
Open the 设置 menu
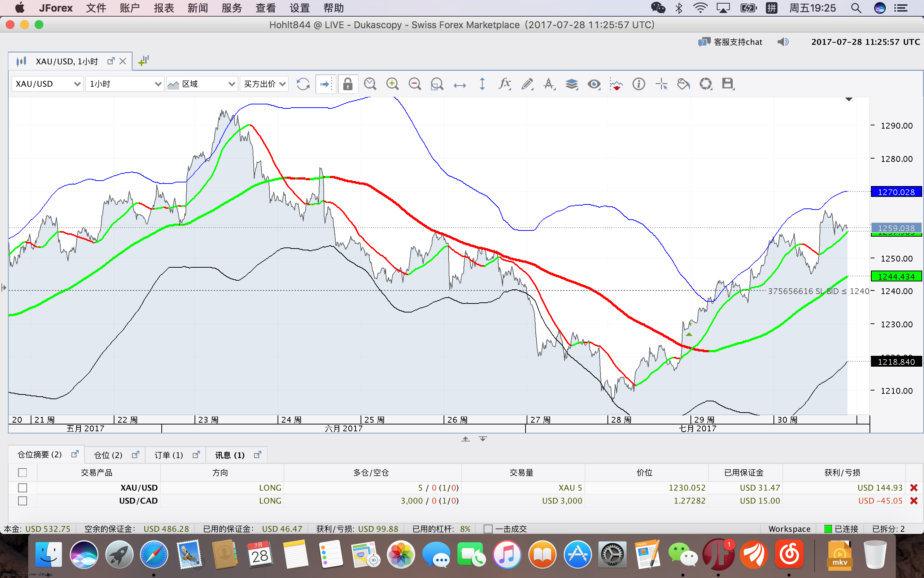[300, 8]
